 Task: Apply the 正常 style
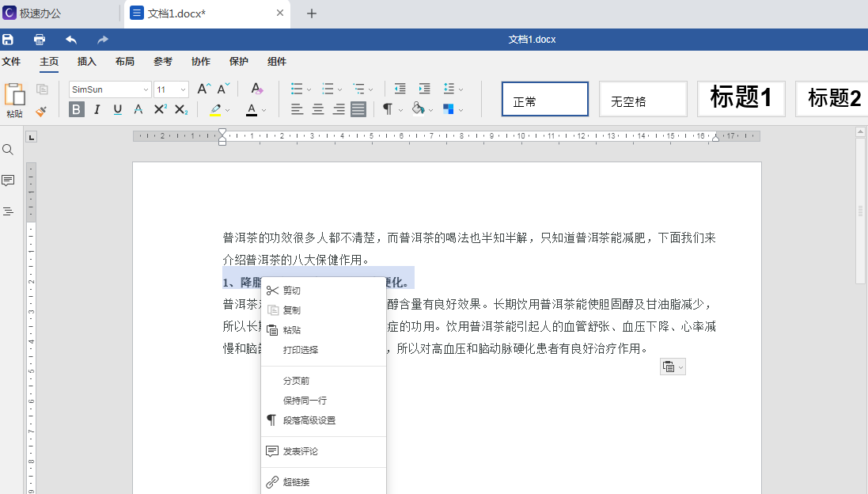545,99
